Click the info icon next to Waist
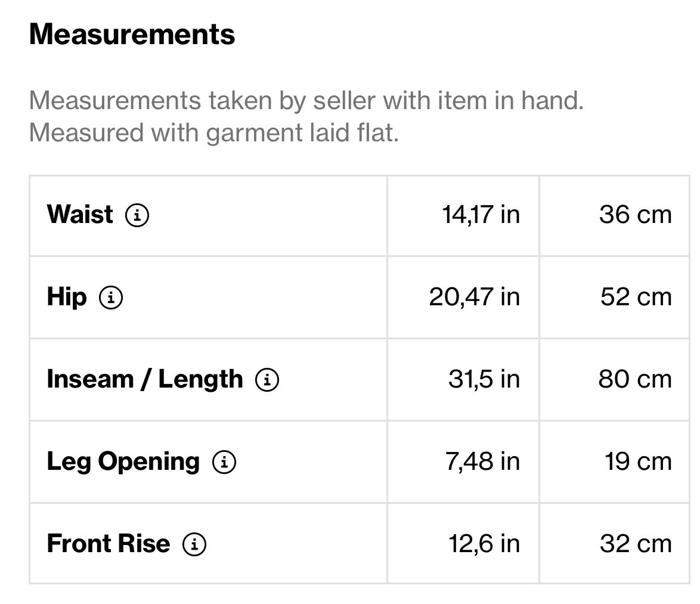 (137, 215)
